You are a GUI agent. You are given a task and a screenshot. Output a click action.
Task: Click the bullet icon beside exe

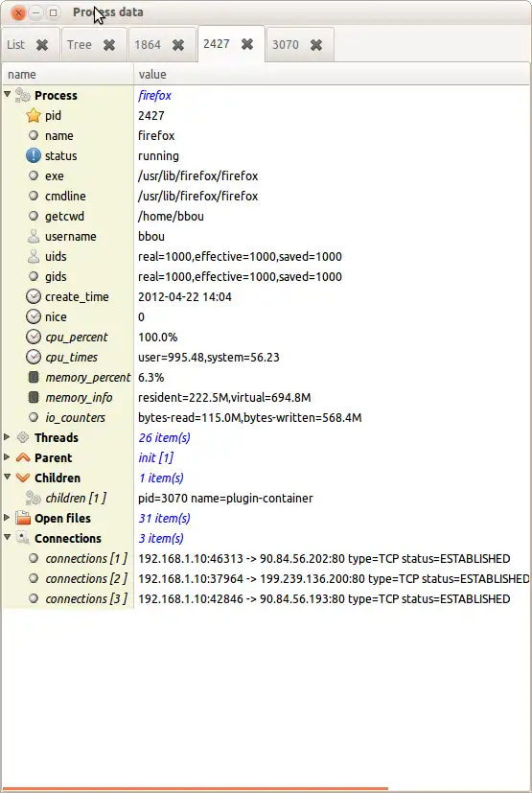point(34,176)
